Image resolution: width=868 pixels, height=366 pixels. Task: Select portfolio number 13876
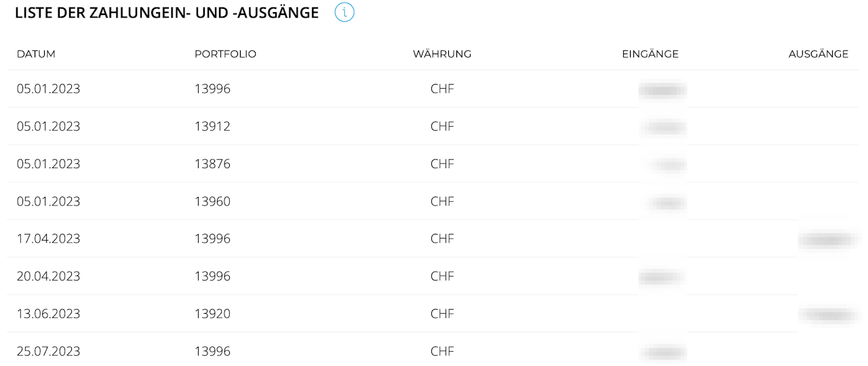pyautogui.click(x=212, y=164)
